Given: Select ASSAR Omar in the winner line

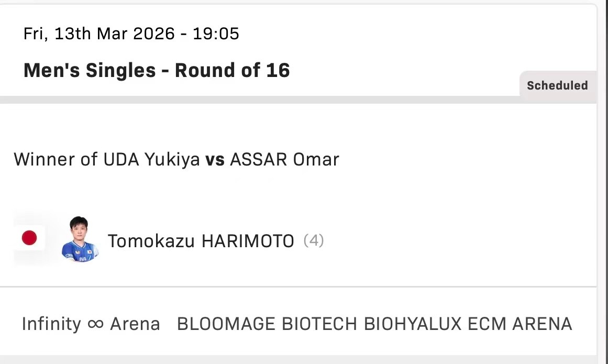Looking at the screenshot, I should click(x=284, y=159).
